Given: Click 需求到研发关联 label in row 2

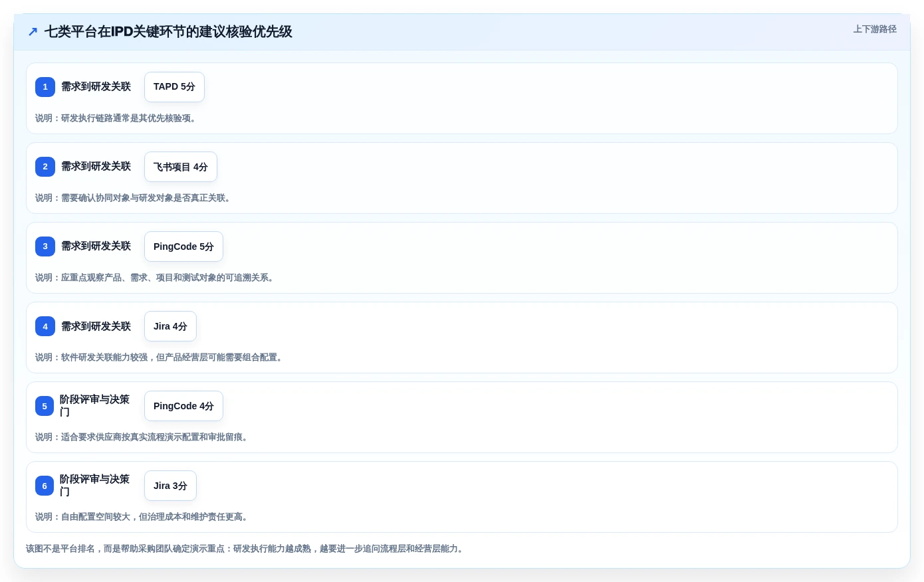Looking at the screenshot, I should pos(96,166).
